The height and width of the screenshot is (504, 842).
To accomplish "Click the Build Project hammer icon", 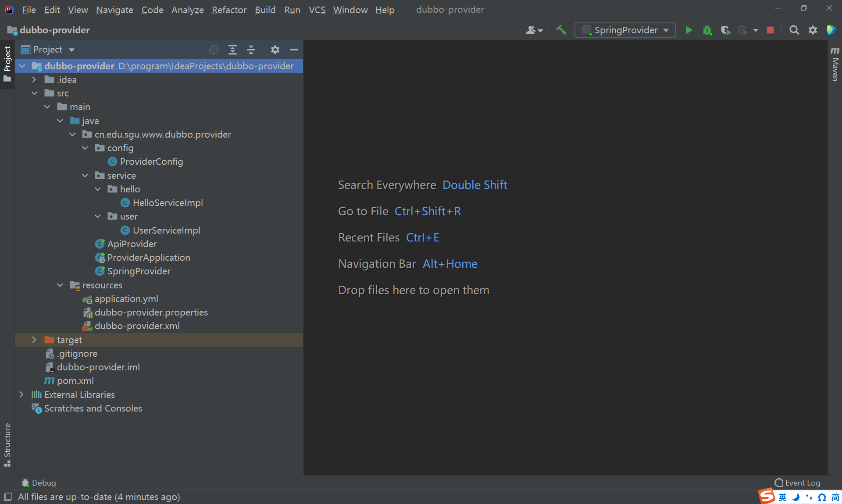I will [561, 30].
